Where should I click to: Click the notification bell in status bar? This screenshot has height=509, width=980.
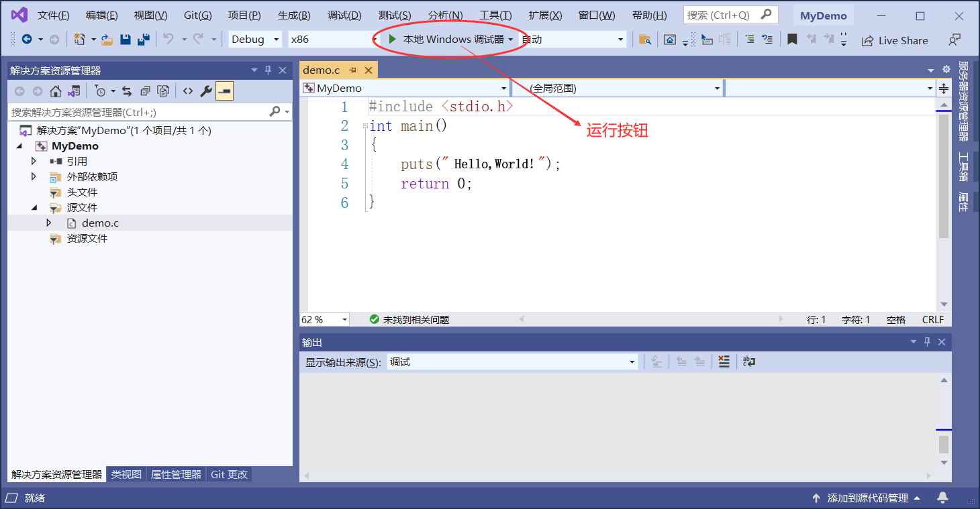943,498
